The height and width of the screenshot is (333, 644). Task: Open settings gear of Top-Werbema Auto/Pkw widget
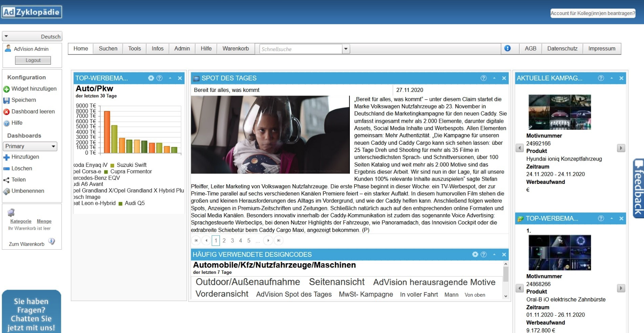pyautogui.click(x=151, y=78)
